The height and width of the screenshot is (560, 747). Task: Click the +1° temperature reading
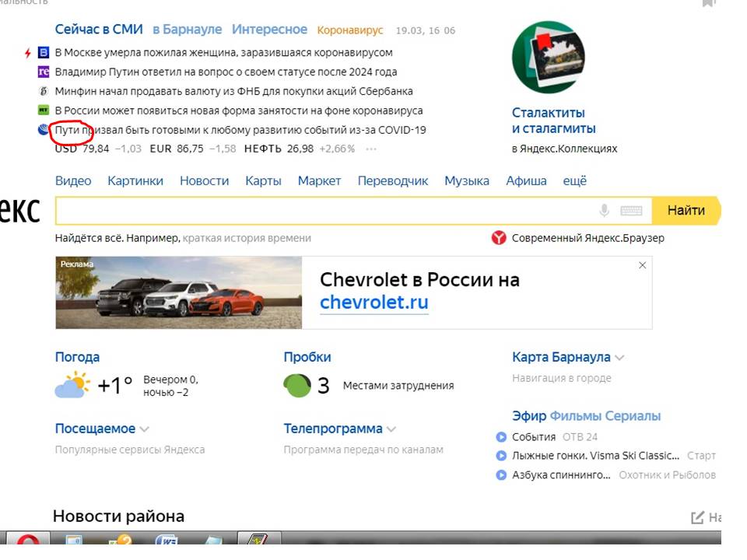(x=114, y=385)
